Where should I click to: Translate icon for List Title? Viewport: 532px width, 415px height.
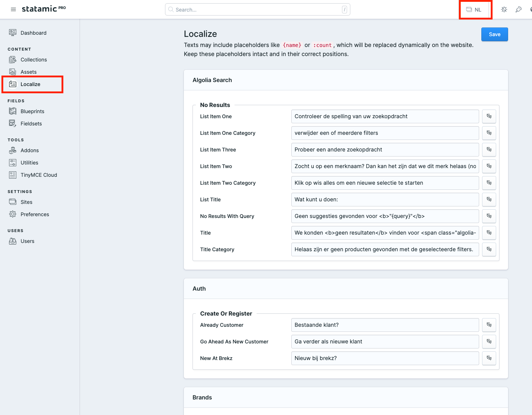tap(489, 200)
